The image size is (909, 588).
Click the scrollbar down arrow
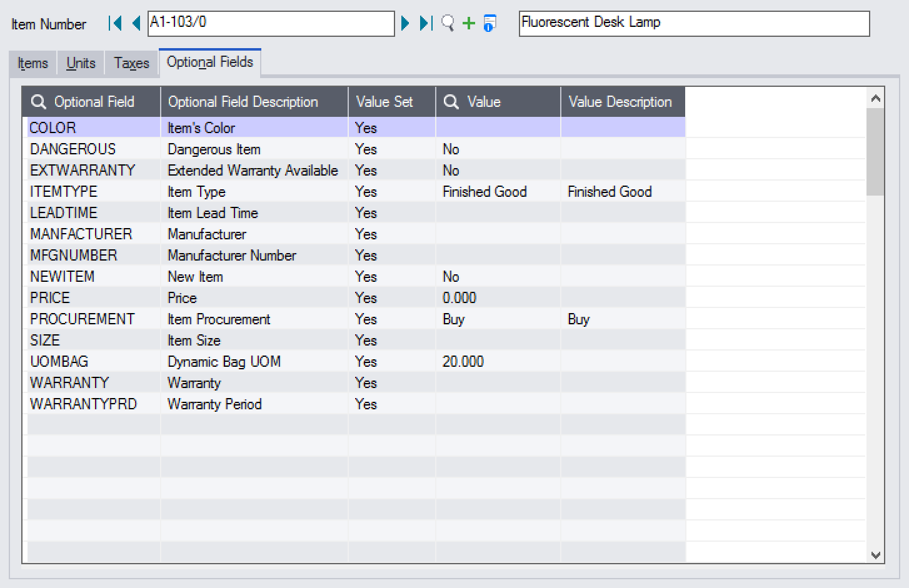pyautogui.click(x=876, y=555)
